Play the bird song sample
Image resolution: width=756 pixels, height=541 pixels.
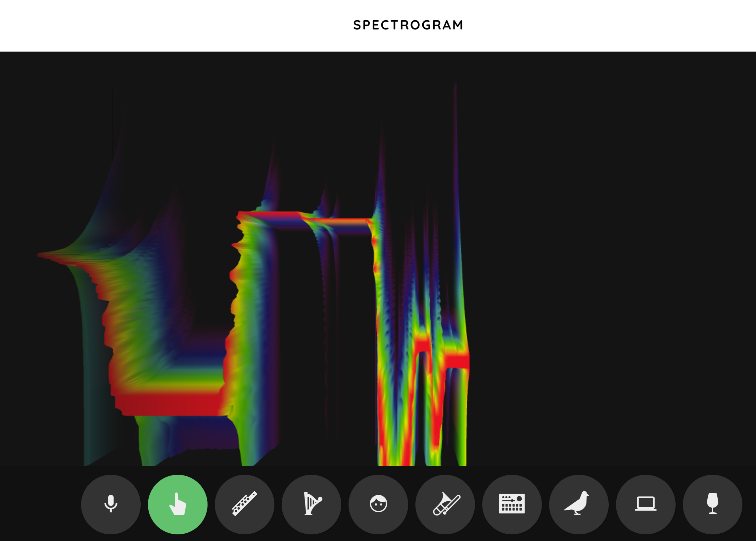(x=579, y=504)
